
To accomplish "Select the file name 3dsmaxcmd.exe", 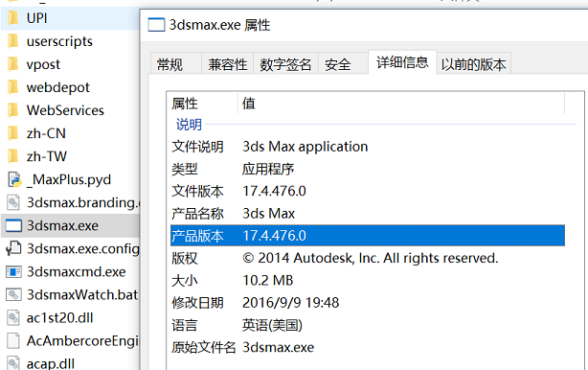I will pyautogui.click(x=76, y=271).
